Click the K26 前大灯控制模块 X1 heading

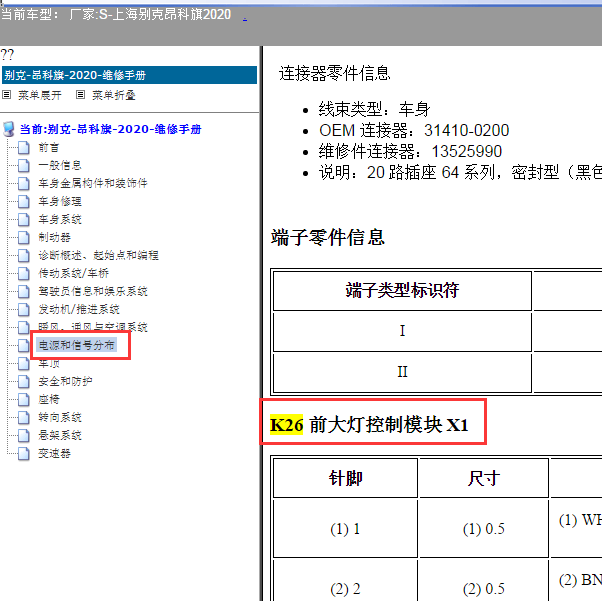(x=369, y=425)
